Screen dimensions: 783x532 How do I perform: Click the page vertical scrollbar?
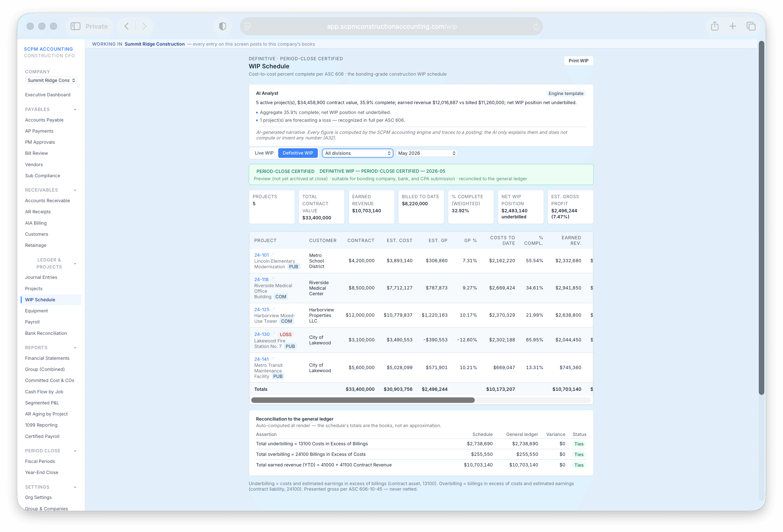(x=762, y=218)
